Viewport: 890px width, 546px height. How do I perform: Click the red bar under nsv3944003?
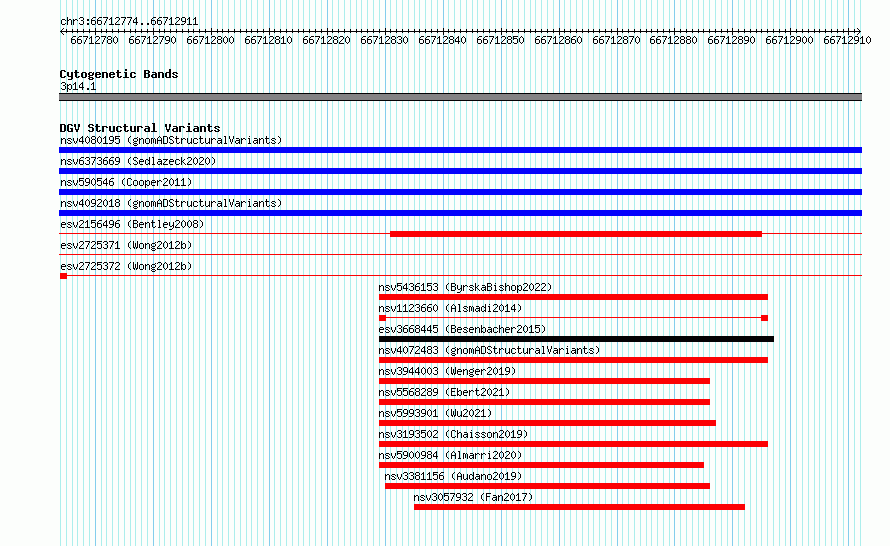point(544,381)
